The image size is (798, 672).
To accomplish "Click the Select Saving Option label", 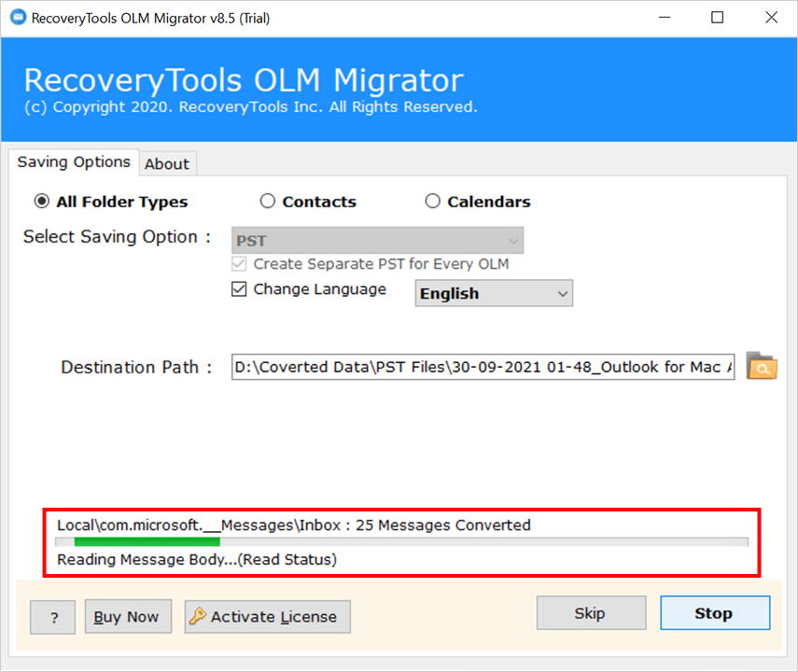I will (x=117, y=237).
